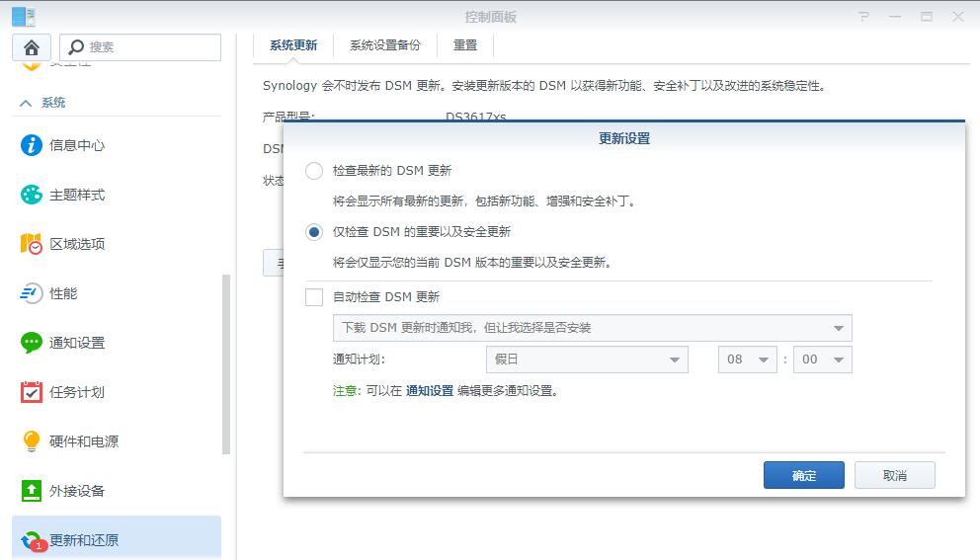Screen dimensions: 980x560
Task: Open the 通知设置 speech bubble icon
Action: [32, 343]
